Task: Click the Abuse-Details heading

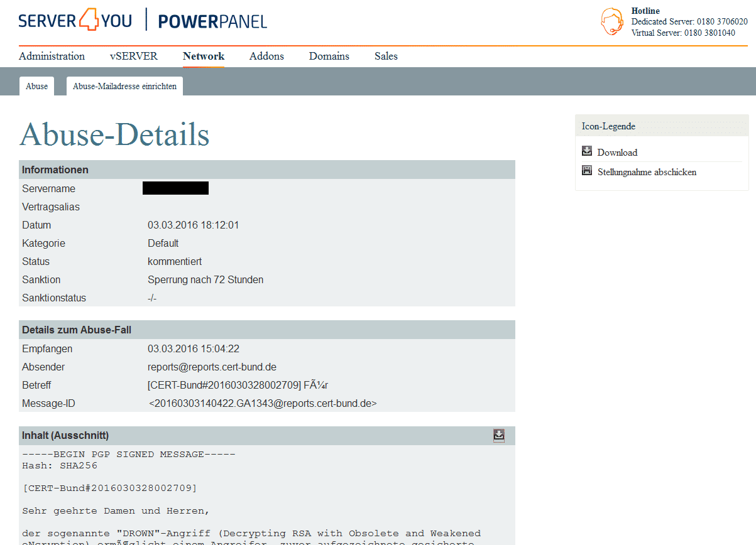Action: coord(114,134)
